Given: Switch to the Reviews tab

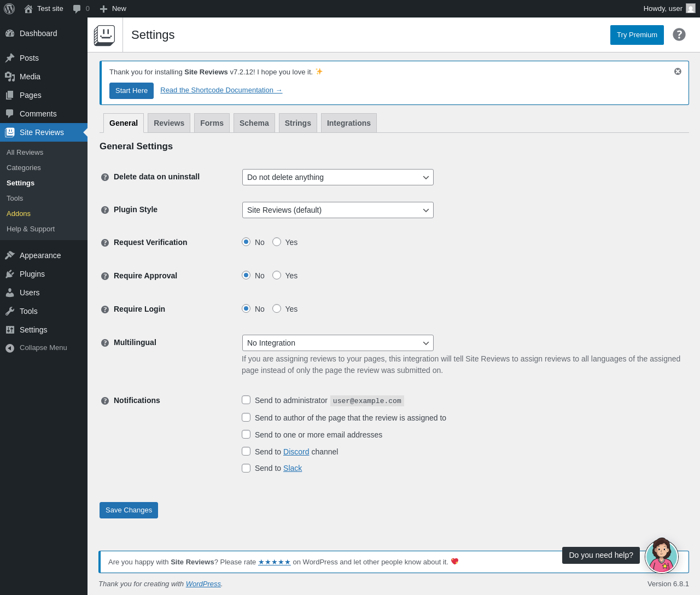Looking at the screenshot, I should click(x=169, y=123).
